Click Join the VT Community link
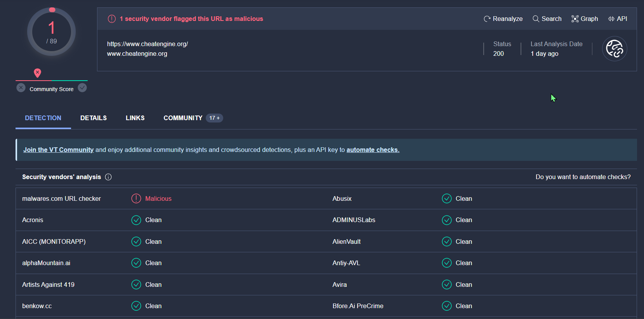Image resolution: width=644 pixels, height=319 pixels. click(x=58, y=150)
